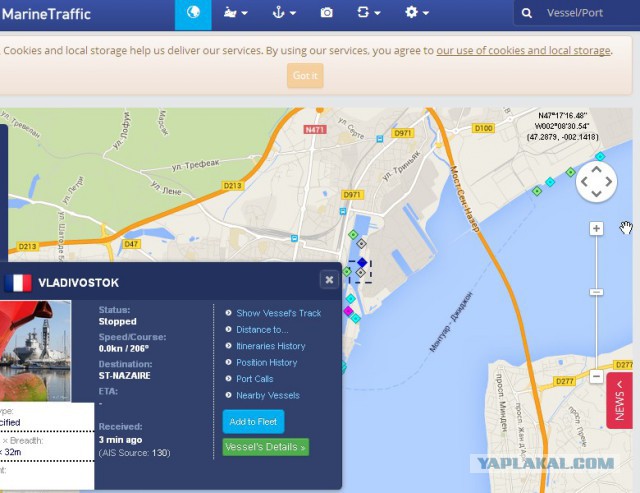Select the cyan vessel marker at top right

(x=600, y=156)
